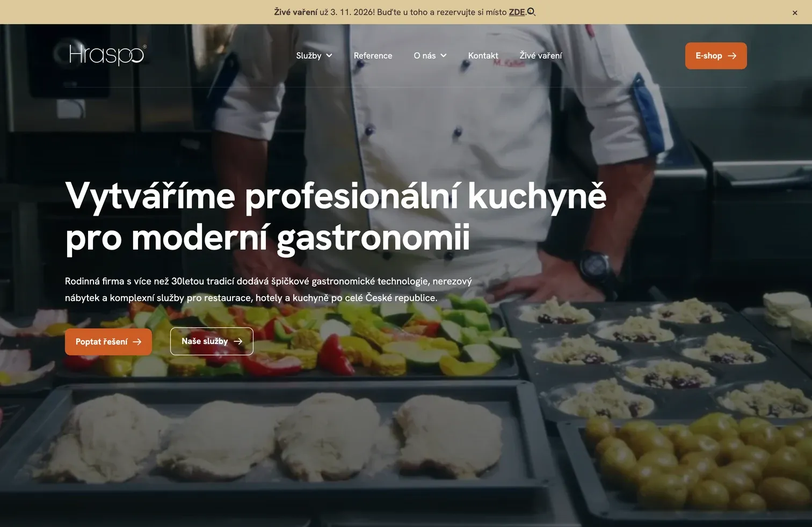Click the Hraspo logo
This screenshot has height=527, width=812.
point(107,55)
